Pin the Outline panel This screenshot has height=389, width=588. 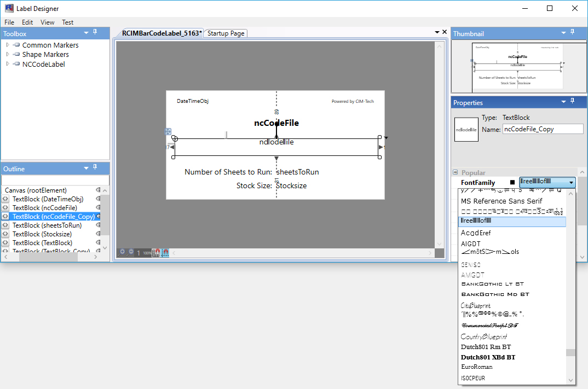tap(95, 167)
